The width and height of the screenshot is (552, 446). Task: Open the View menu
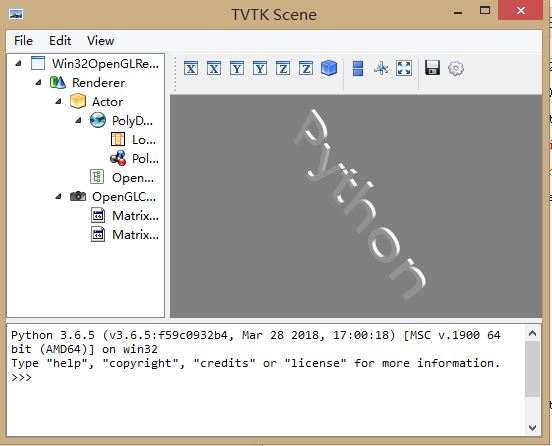[x=100, y=41]
